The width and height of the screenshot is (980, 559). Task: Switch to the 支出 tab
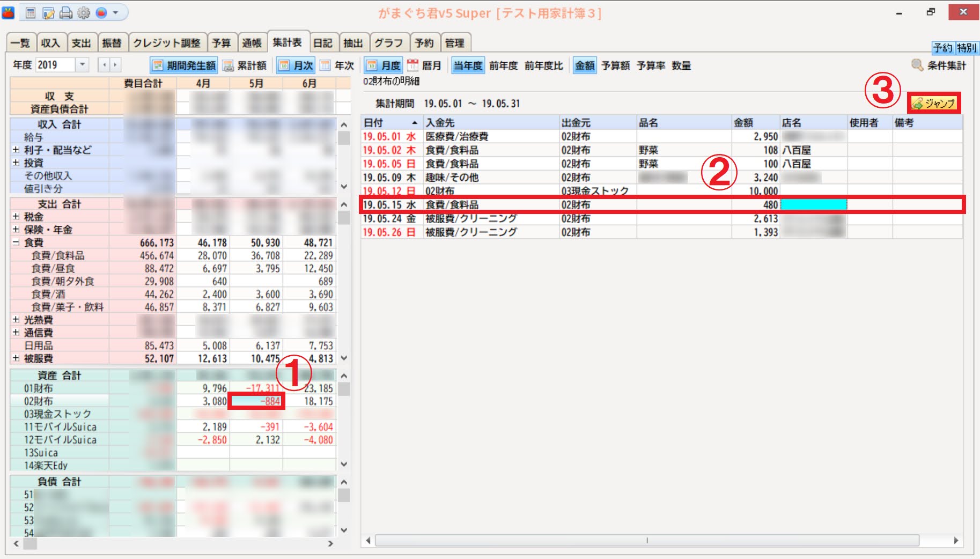[x=82, y=43]
